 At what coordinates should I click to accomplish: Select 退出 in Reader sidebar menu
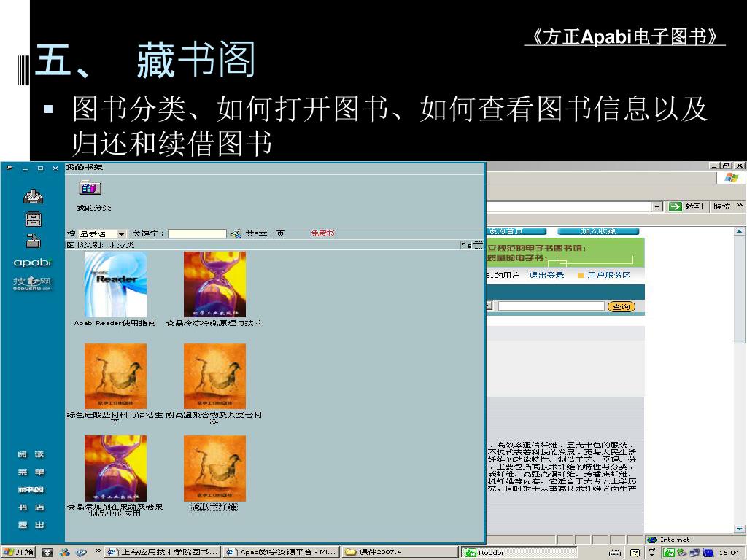[31, 525]
